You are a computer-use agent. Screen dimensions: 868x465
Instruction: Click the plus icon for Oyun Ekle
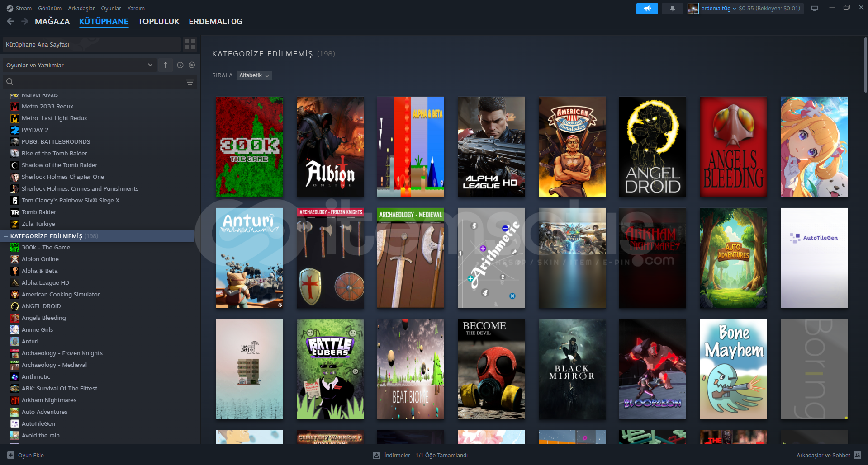click(11, 455)
